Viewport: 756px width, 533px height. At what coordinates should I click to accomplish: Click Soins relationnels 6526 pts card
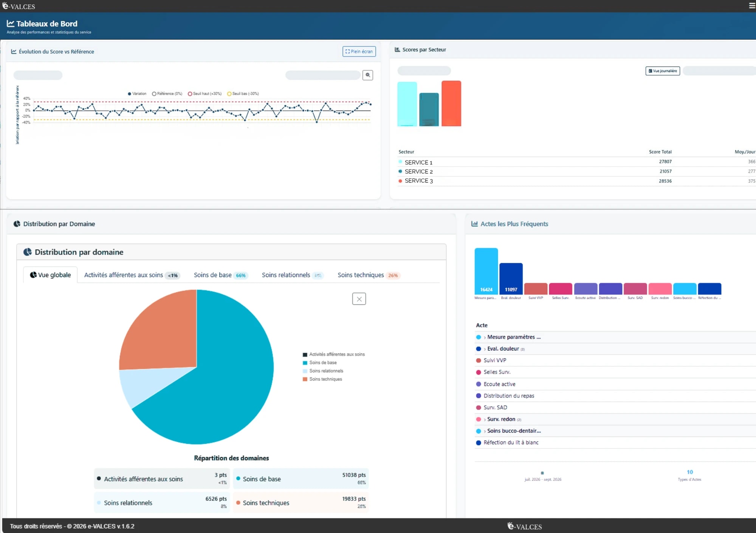[x=162, y=503]
